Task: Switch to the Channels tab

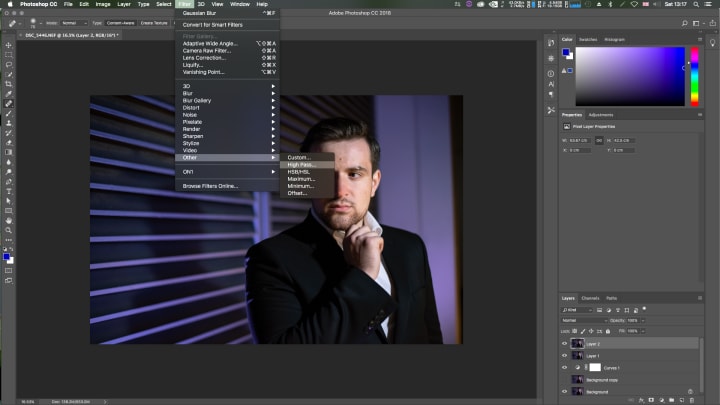Action: [x=590, y=298]
